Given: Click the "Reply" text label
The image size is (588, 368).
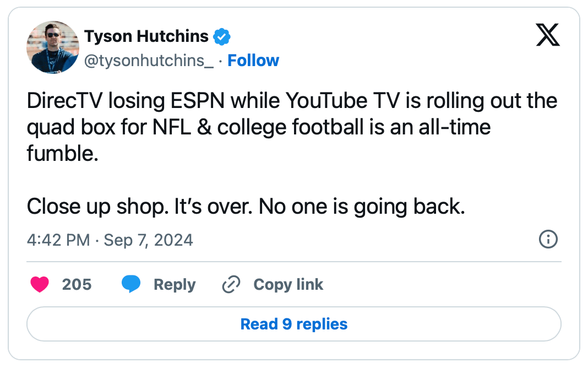Looking at the screenshot, I should (x=175, y=284).
